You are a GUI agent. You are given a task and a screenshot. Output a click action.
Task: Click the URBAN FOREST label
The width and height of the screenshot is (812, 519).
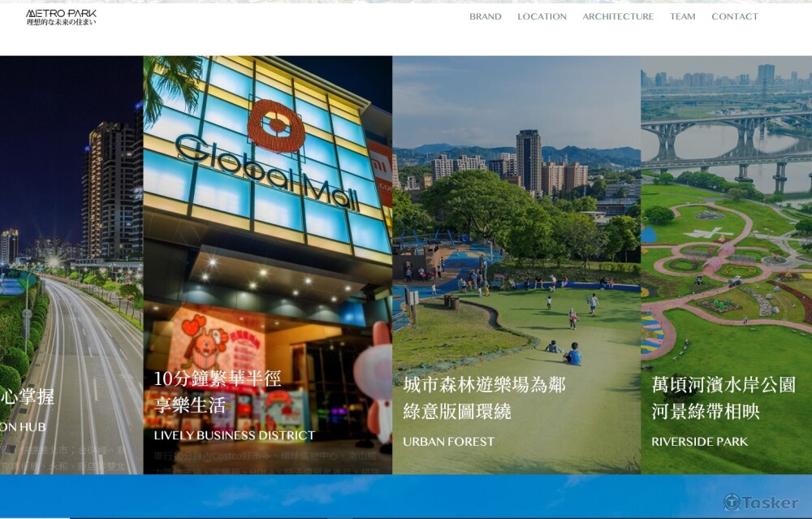(448, 442)
